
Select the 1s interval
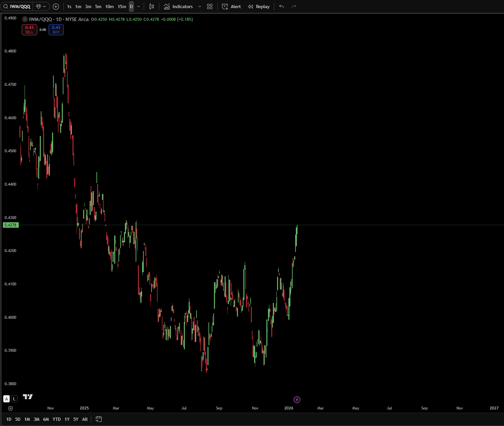[x=69, y=6]
